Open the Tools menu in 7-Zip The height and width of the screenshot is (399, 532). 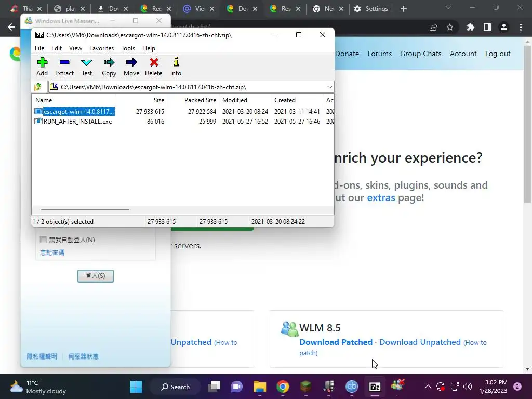128,48
